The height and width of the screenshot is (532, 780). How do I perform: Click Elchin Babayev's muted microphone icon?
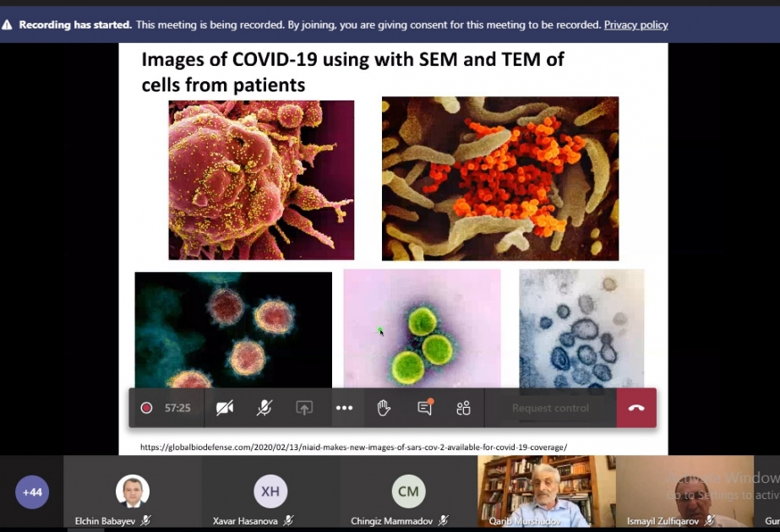(145, 520)
